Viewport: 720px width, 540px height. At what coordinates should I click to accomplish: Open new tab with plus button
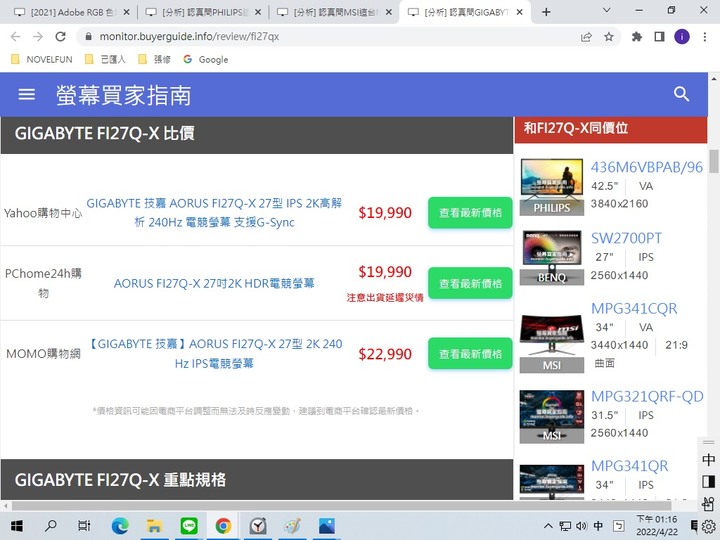[546, 12]
